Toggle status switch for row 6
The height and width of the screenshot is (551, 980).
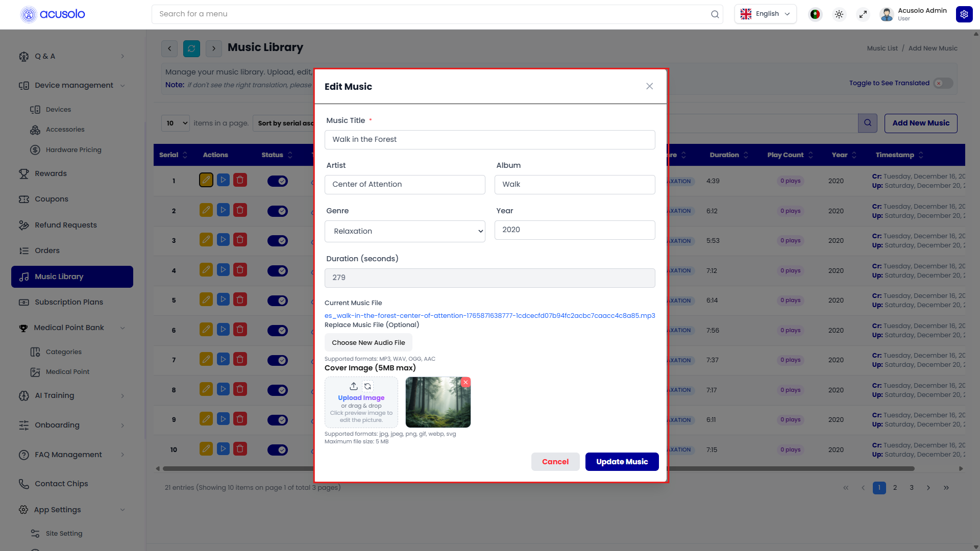click(x=278, y=330)
